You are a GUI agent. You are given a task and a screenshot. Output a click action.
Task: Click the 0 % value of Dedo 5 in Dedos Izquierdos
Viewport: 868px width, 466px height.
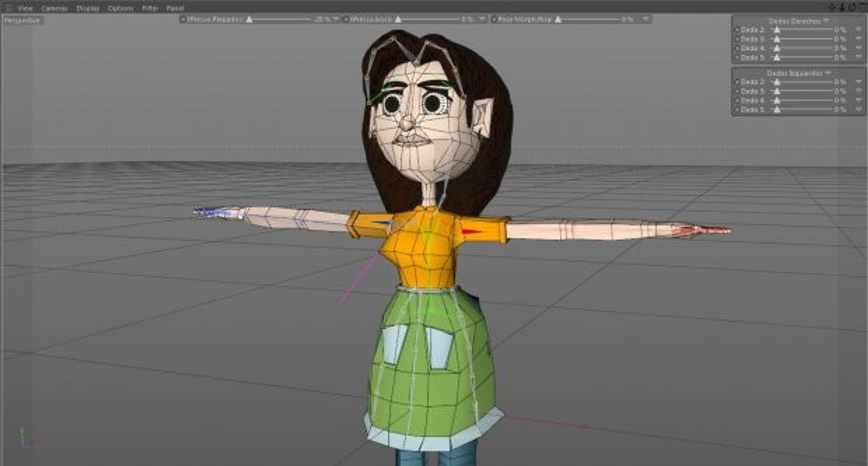(x=840, y=109)
